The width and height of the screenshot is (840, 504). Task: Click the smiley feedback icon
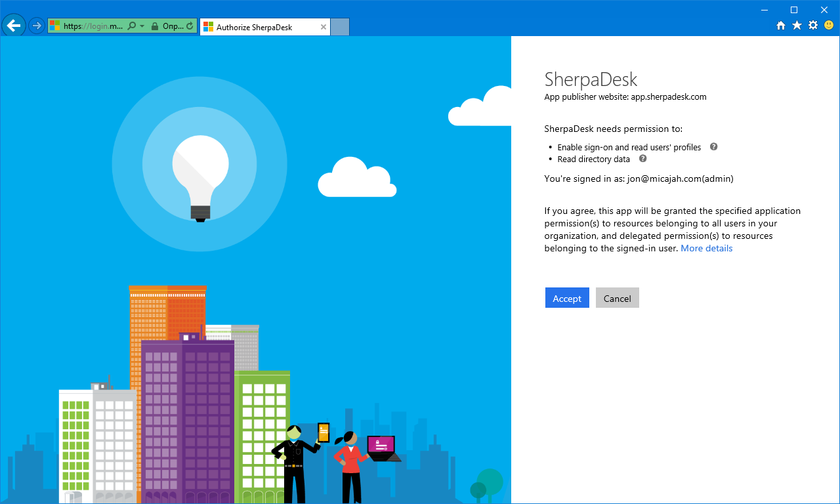pos(828,26)
